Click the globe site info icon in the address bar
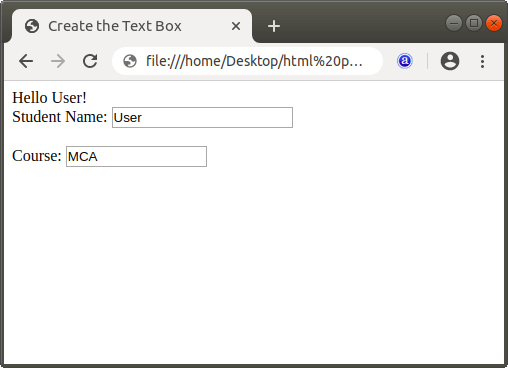Image resolution: width=508 pixels, height=368 pixels. [130, 61]
